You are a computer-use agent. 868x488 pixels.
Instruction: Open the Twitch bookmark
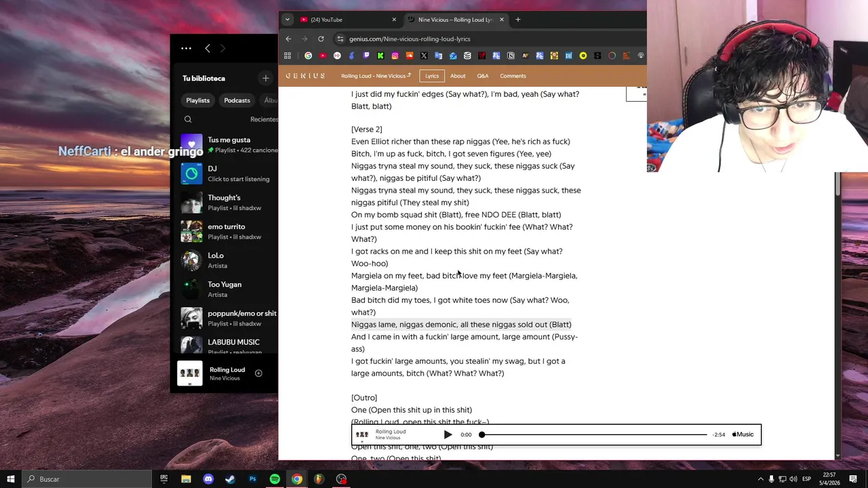coord(366,56)
